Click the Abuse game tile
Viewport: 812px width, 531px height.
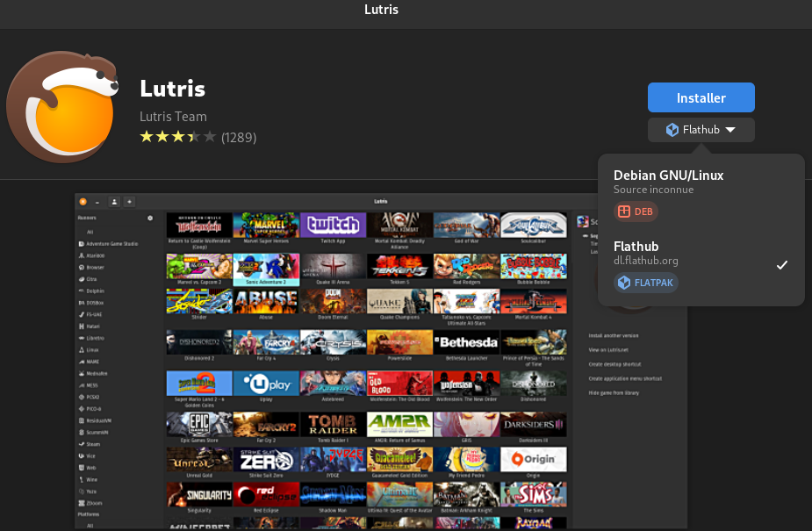tap(266, 305)
